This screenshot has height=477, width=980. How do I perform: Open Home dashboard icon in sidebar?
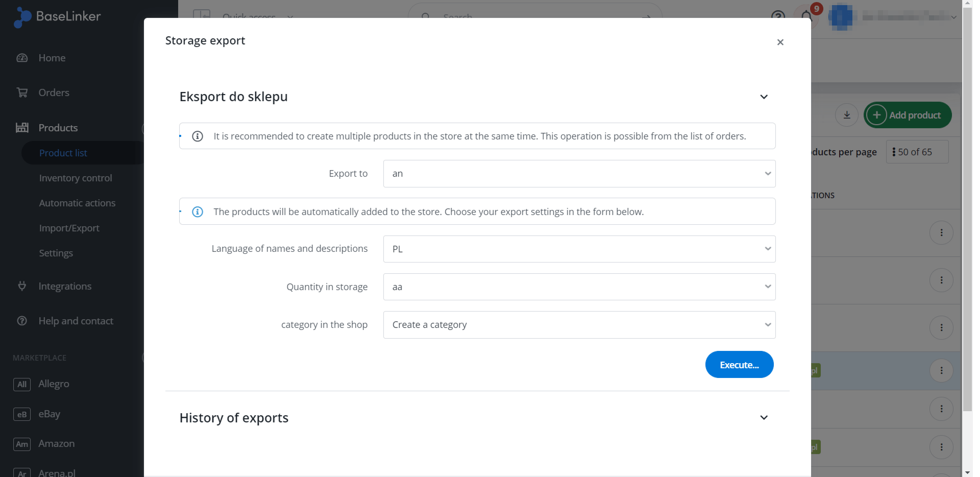tap(22, 58)
